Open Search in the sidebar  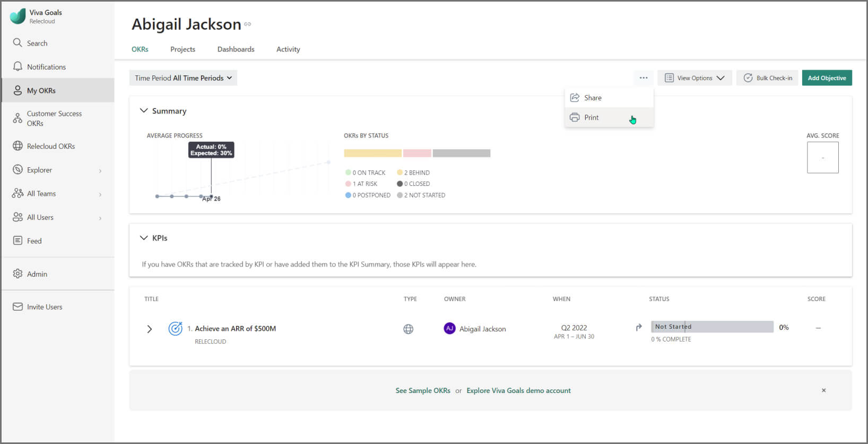[x=58, y=43]
